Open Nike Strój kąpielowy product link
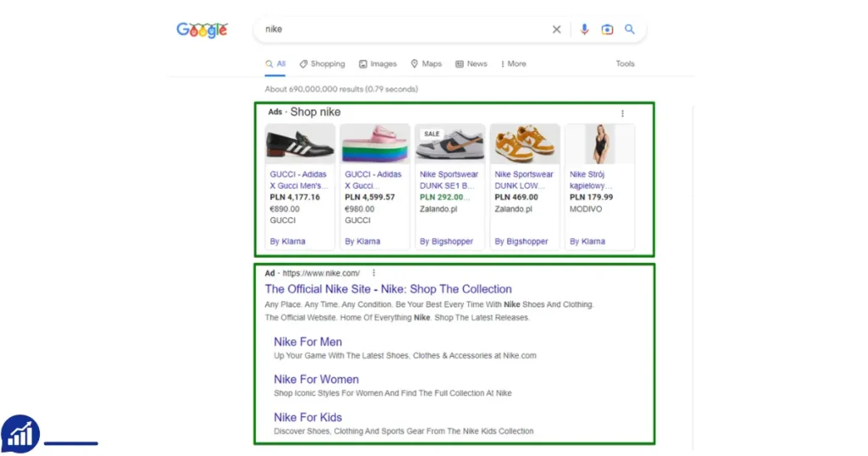 click(x=591, y=180)
